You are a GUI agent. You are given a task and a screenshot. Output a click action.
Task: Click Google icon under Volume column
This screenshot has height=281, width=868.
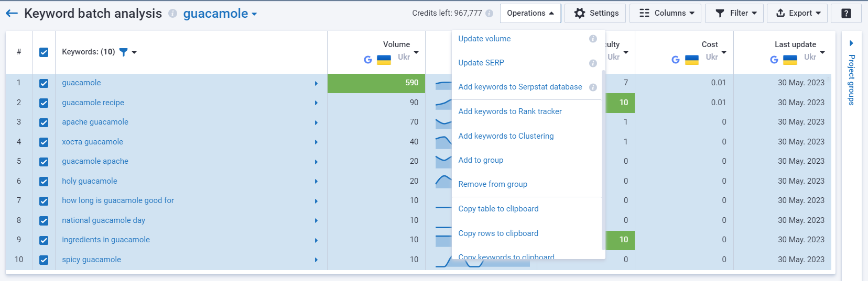tap(368, 60)
